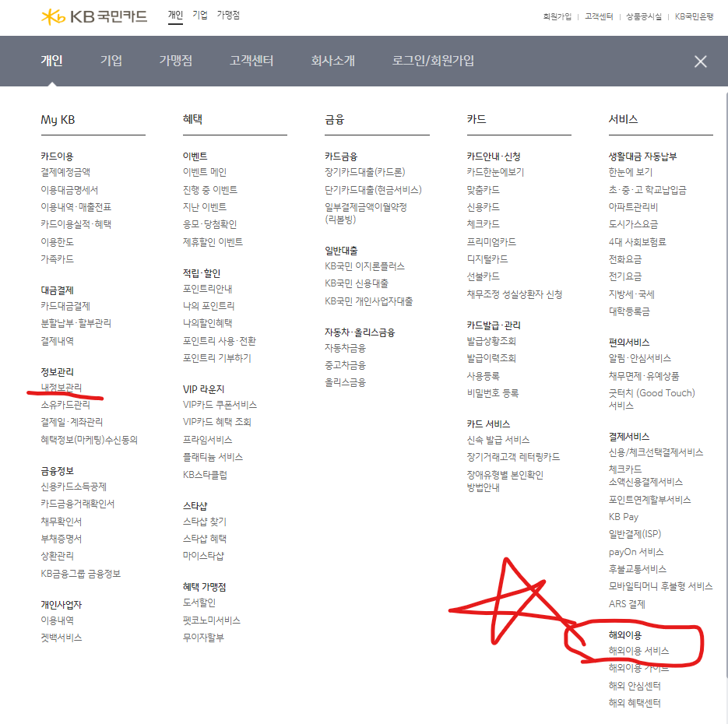Open 회원가입 link at top right
The width and height of the screenshot is (728, 724).
[557, 16]
